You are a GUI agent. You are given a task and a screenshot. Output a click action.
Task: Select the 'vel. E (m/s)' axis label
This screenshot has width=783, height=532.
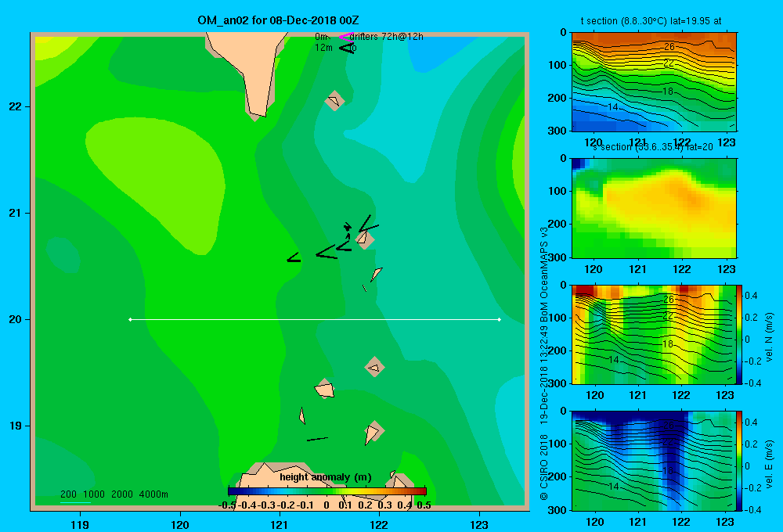(x=769, y=463)
